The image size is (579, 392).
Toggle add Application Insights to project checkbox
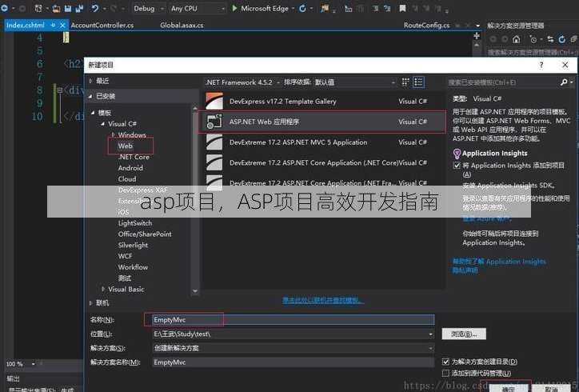point(457,165)
